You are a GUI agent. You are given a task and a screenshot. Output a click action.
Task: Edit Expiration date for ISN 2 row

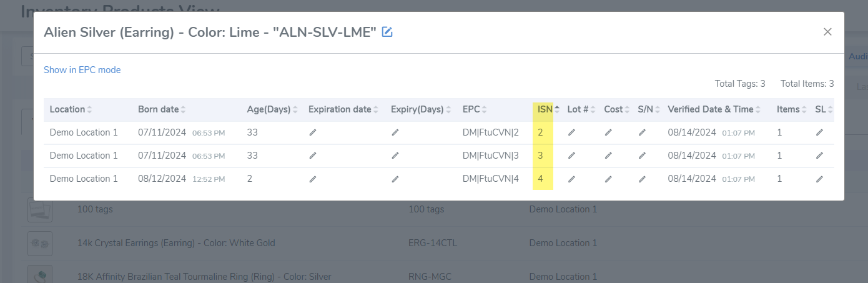coord(313,132)
